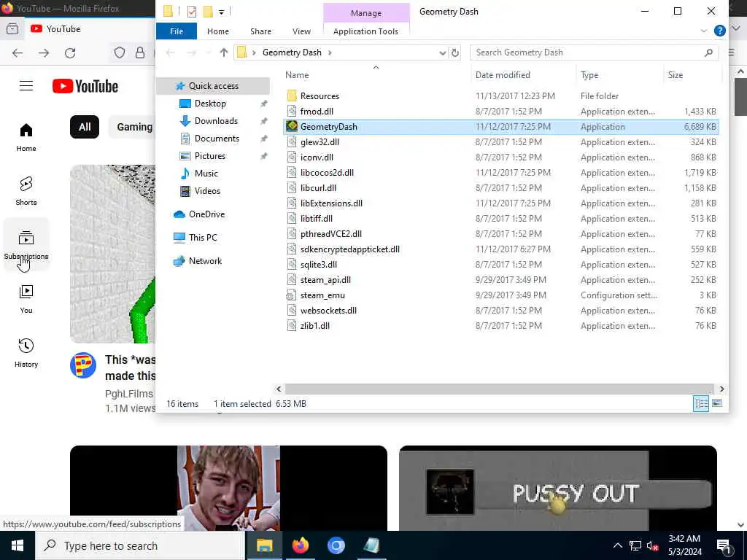Screen dimensions: 747x560
Task: Click the YouTube logo
Action: (x=85, y=86)
